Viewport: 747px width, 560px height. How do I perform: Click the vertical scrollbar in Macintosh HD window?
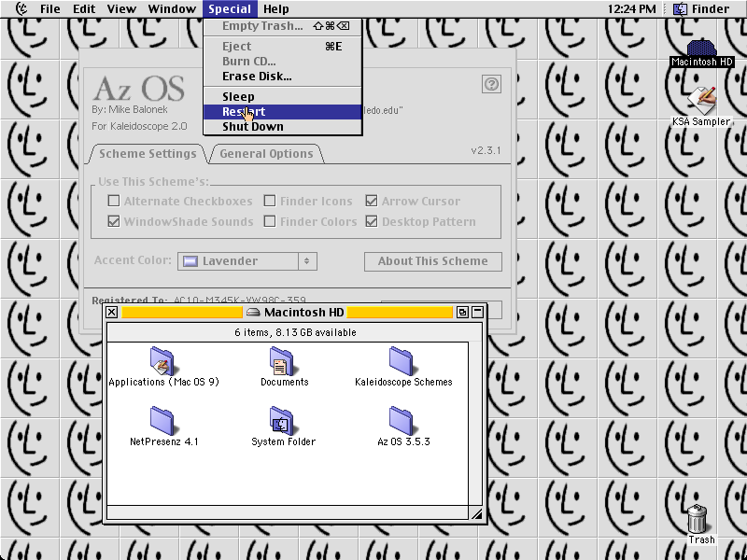tap(475, 424)
